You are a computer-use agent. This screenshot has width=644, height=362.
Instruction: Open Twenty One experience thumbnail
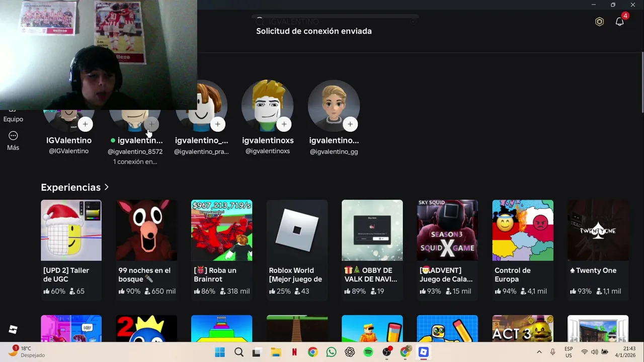(x=598, y=230)
